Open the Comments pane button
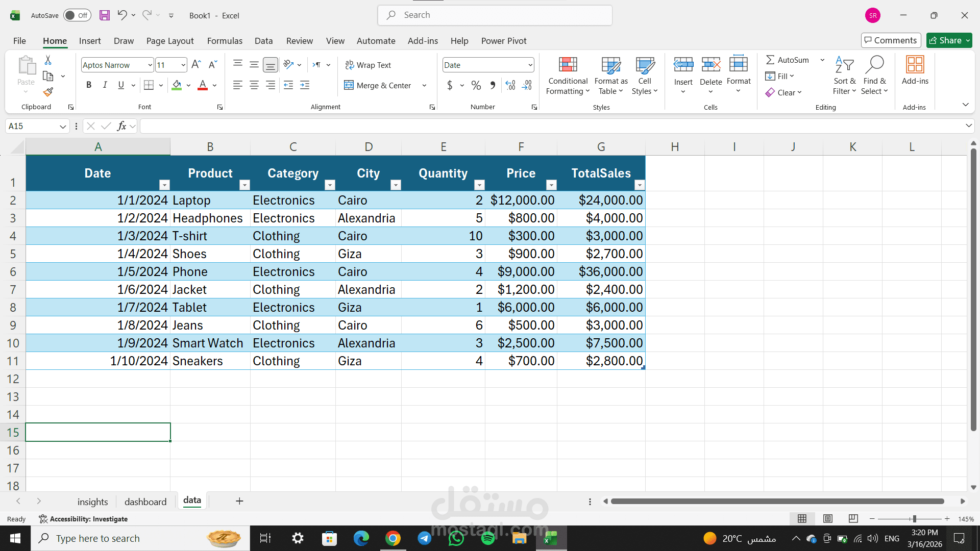 [891, 40]
